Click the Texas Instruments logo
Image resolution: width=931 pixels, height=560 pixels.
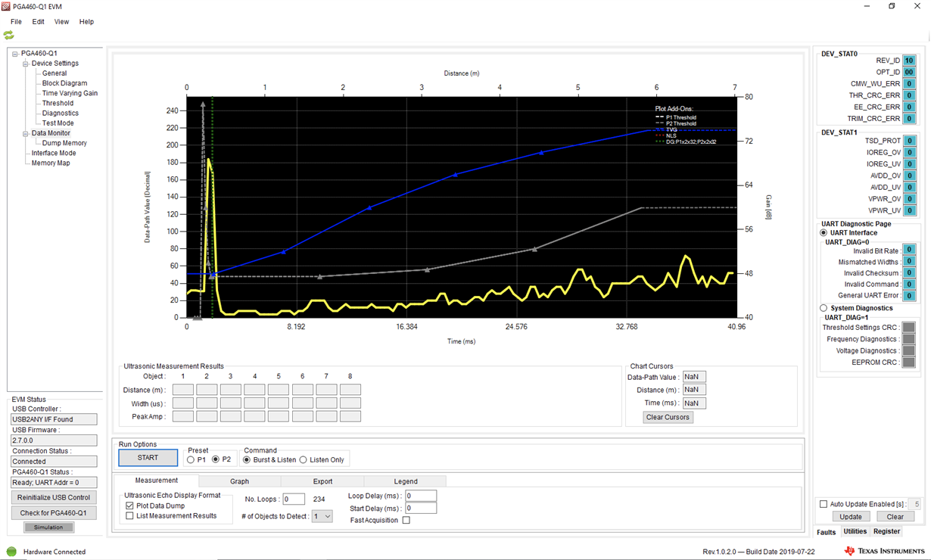[x=883, y=551]
